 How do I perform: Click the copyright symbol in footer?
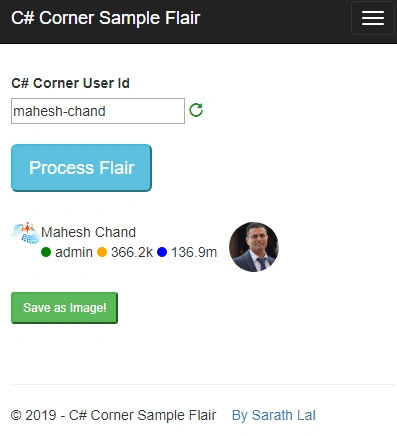click(x=16, y=416)
